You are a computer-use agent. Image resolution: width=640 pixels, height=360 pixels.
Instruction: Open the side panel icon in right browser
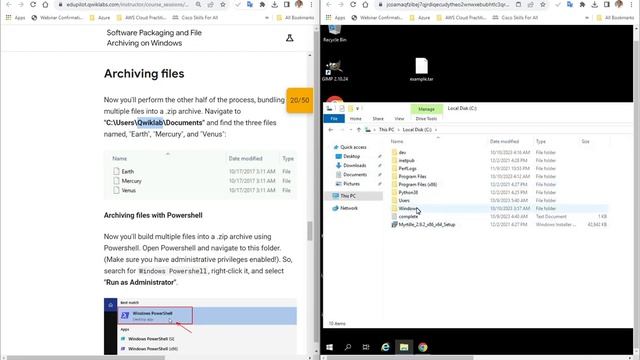607,4
